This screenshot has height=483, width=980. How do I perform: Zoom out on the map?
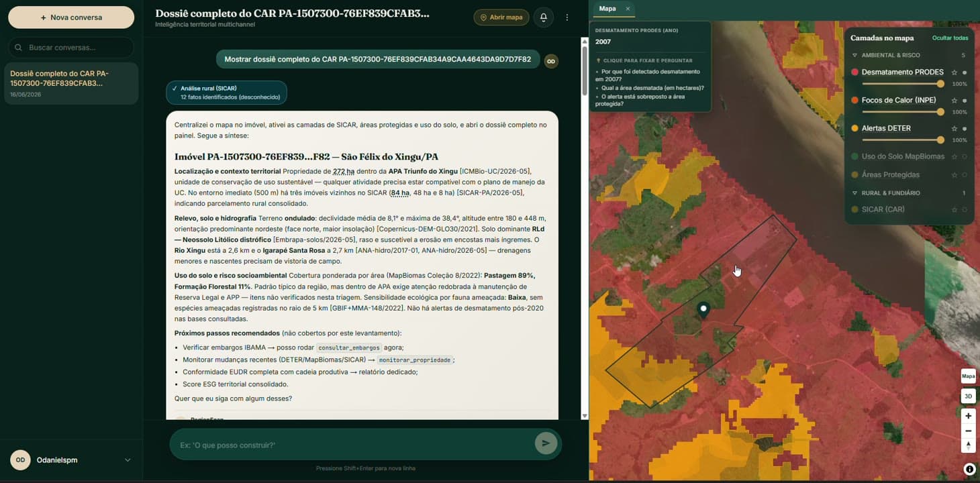968,431
